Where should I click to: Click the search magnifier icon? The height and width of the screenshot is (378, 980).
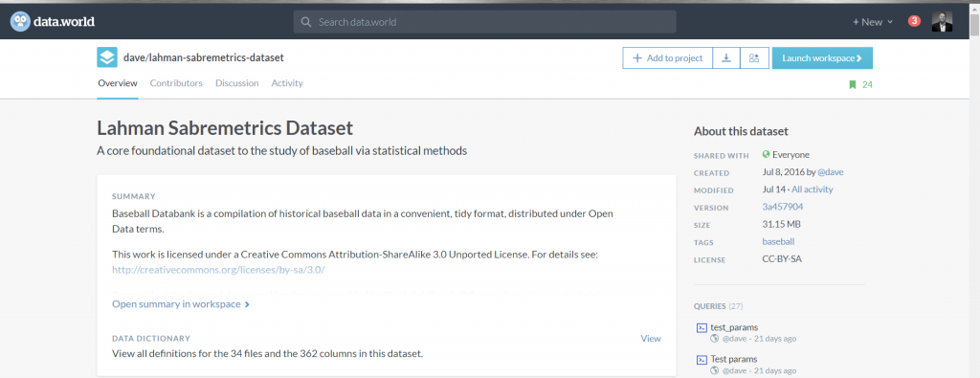click(306, 23)
